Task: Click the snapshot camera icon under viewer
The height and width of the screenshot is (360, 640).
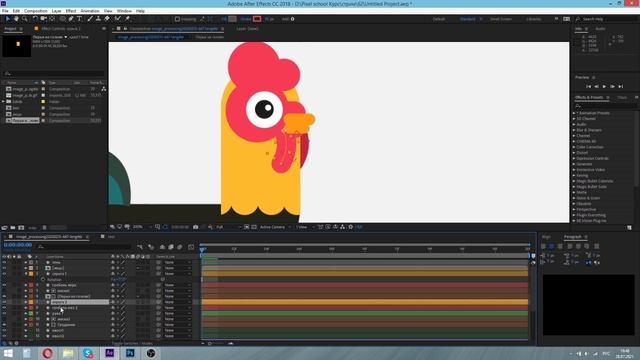Action: coord(196,227)
